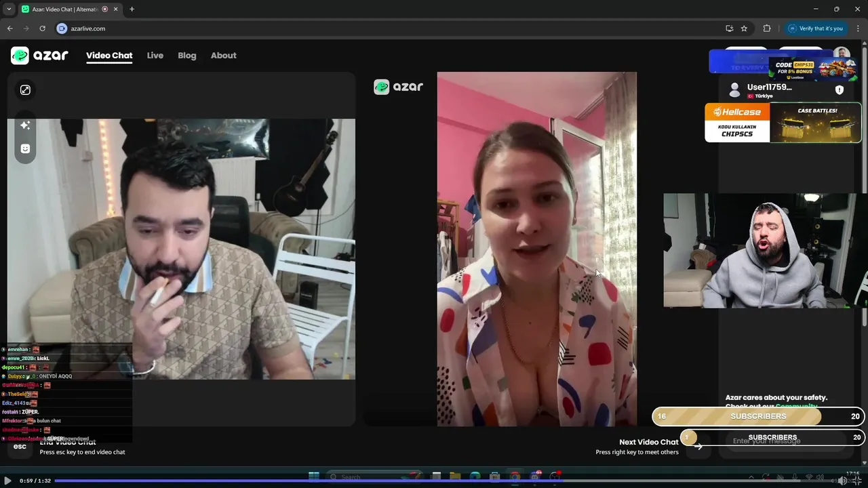Mute the video player volume icon
This screenshot has height=488, width=868.
pos(842,481)
